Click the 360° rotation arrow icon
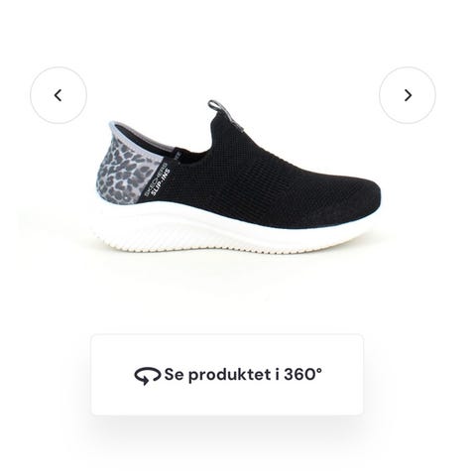The image size is (476, 476). click(147, 376)
